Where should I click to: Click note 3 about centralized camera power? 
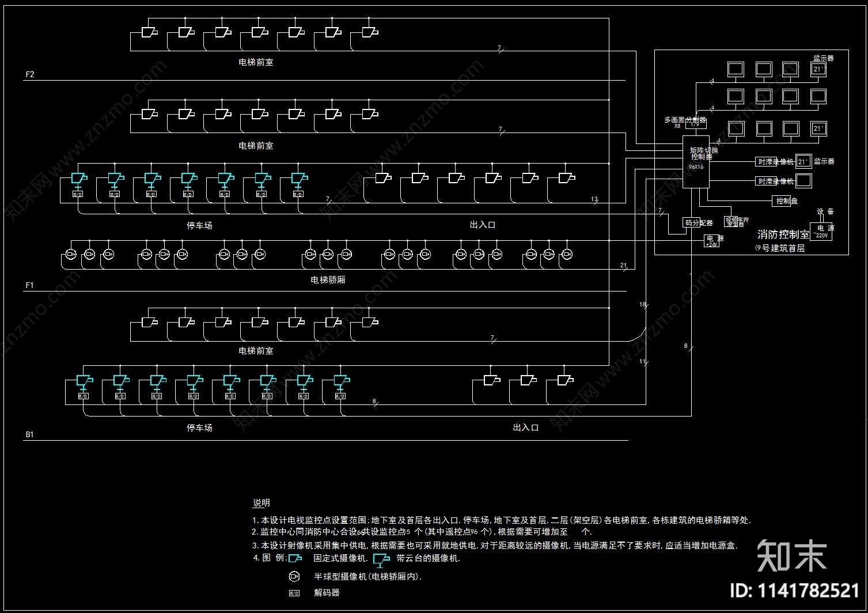coord(495,546)
